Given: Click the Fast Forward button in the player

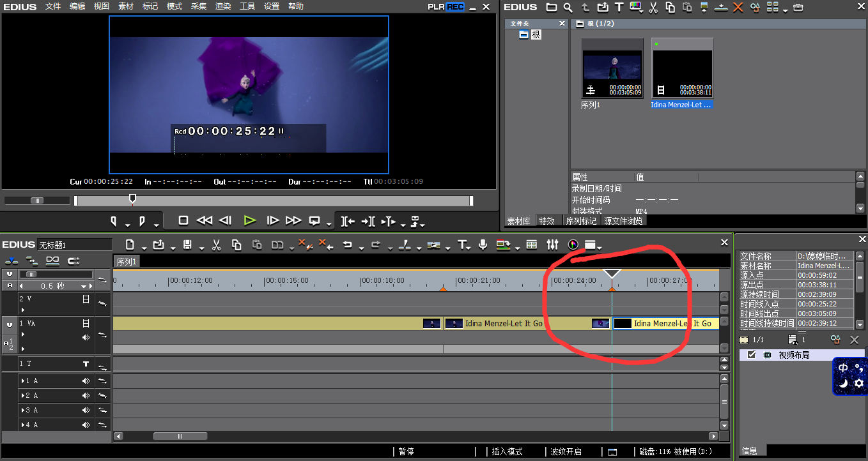Looking at the screenshot, I should pyautogui.click(x=293, y=220).
